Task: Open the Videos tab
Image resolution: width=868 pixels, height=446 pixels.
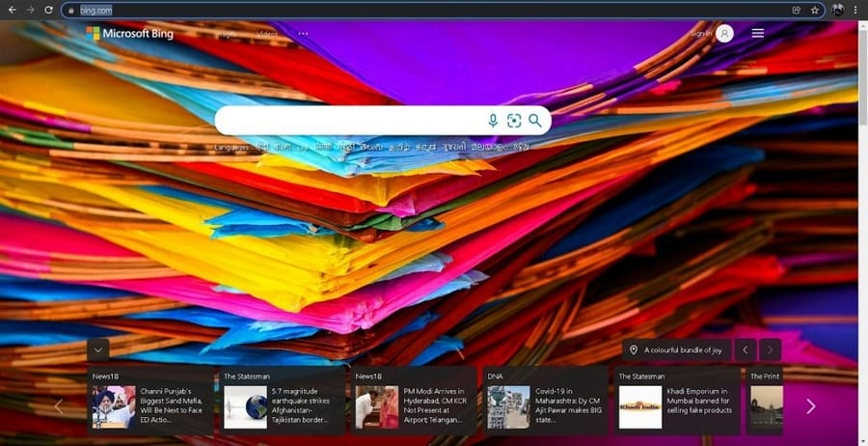Action: click(x=267, y=34)
